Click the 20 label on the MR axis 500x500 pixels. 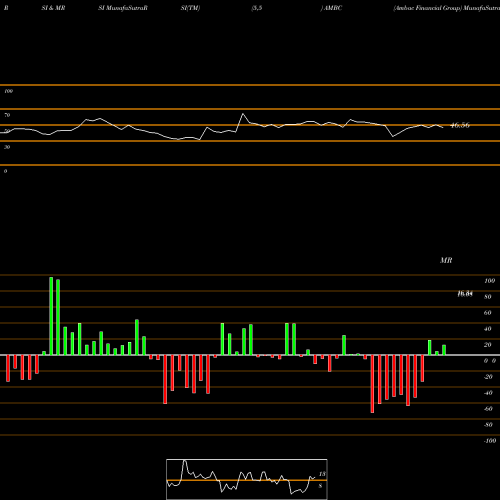(x=488, y=345)
